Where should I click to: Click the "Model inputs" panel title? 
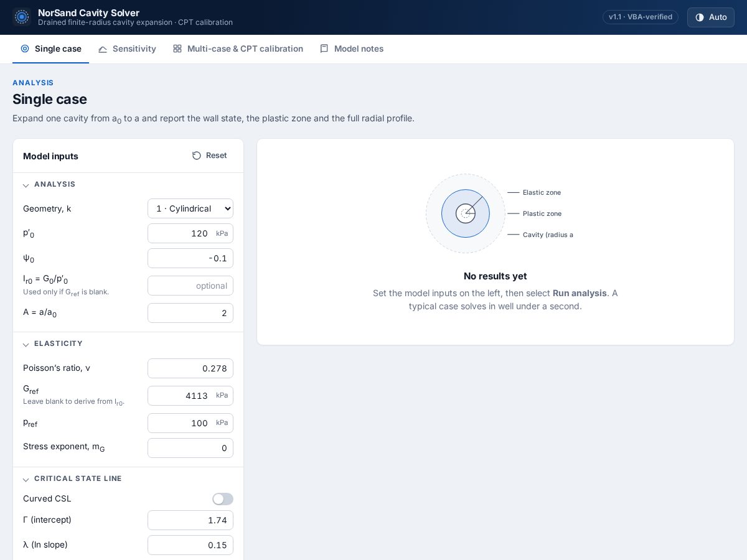(x=50, y=156)
